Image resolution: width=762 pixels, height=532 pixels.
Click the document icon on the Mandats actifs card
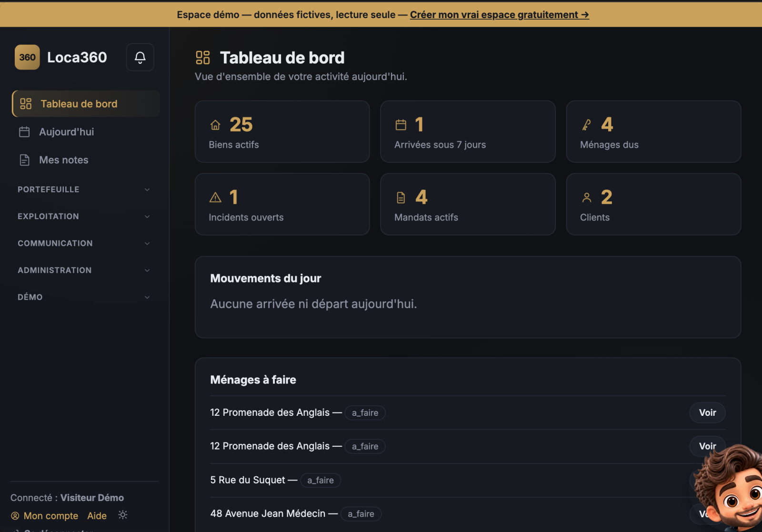tap(401, 198)
